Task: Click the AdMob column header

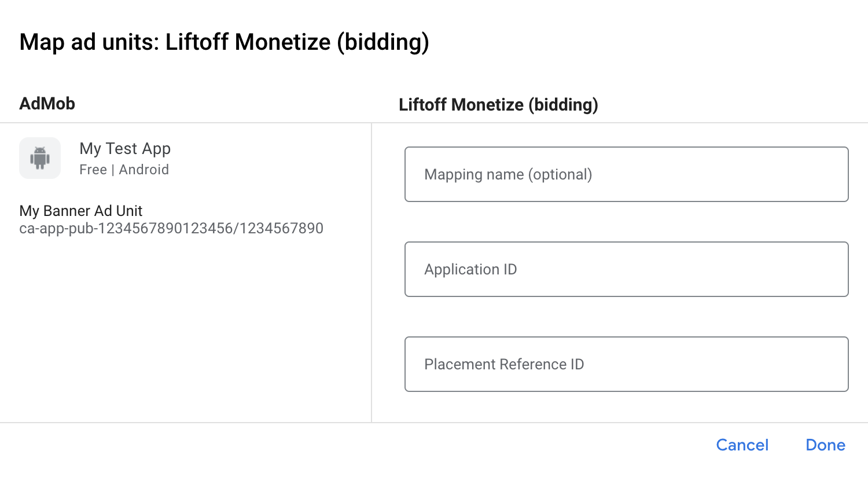Action: [x=47, y=104]
